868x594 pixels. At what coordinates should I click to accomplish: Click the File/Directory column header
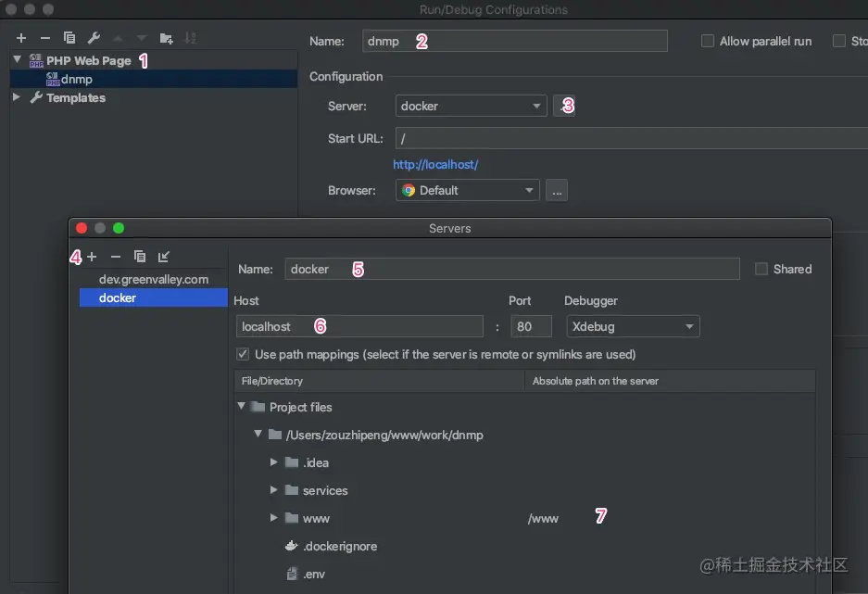click(x=379, y=381)
